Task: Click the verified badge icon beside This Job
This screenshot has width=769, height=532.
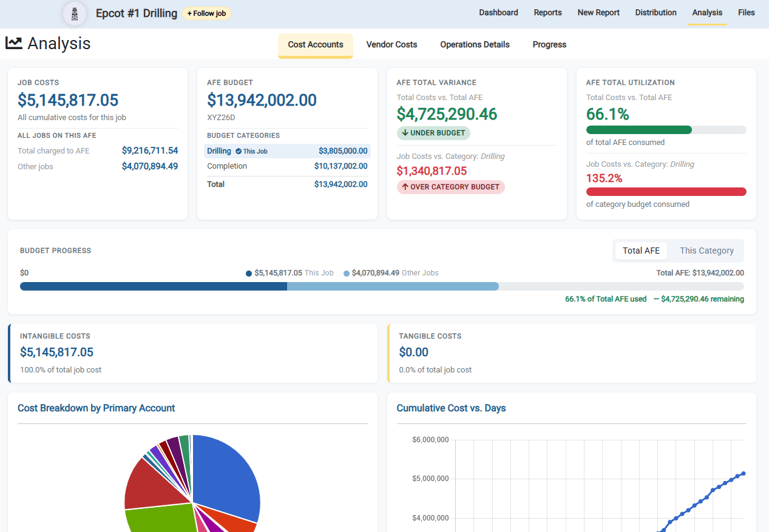Action: [x=239, y=151]
